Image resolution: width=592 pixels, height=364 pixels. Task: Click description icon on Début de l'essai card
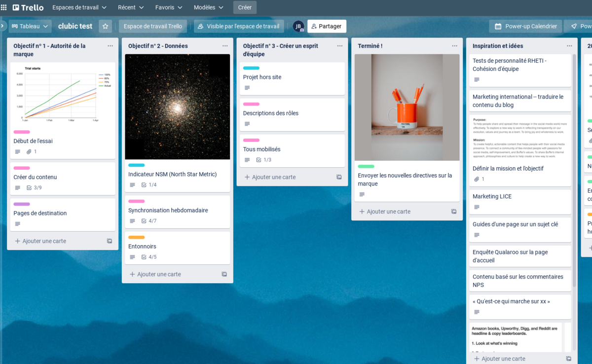[x=18, y=152]
